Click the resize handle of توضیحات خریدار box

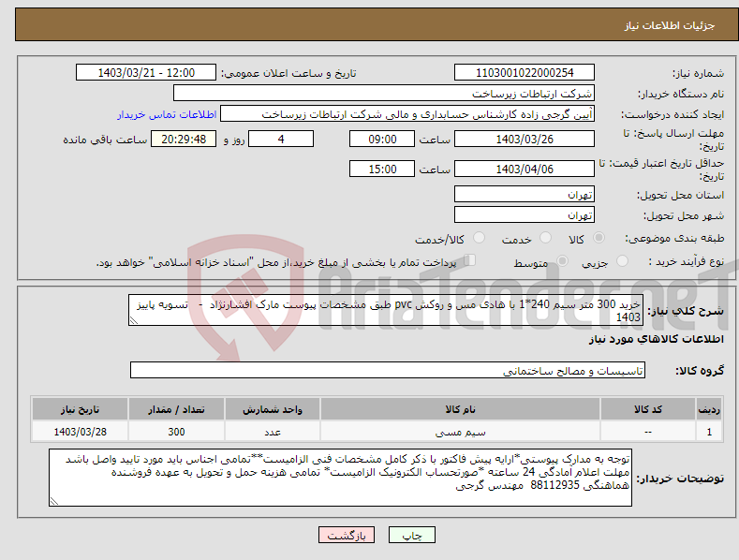(53, 502)
